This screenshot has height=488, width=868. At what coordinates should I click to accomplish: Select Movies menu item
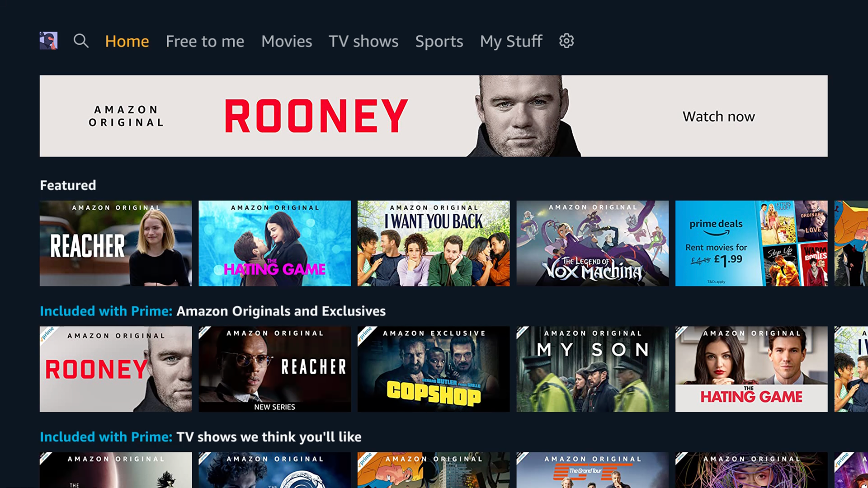coord(286,41)
